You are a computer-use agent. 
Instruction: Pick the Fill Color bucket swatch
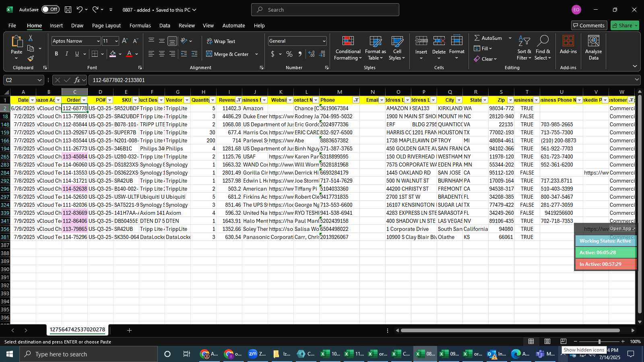click(113, 54)
